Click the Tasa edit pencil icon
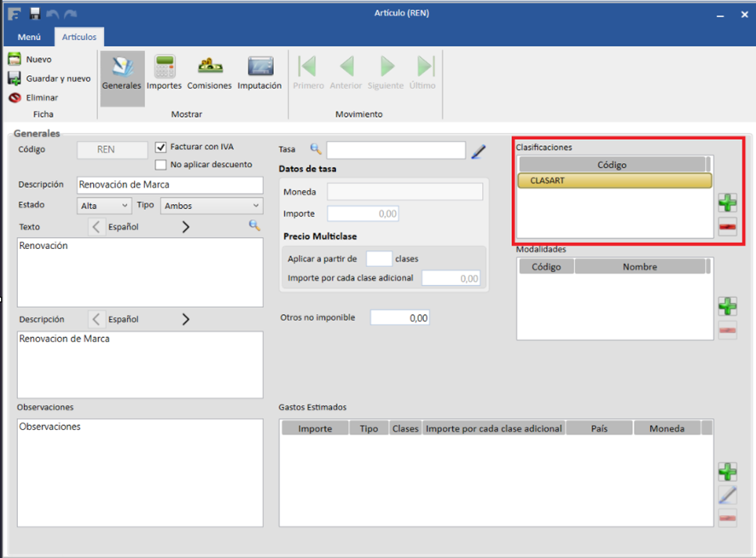The height and width of the screenshot is (558, 756). click(x=479, y=151)
